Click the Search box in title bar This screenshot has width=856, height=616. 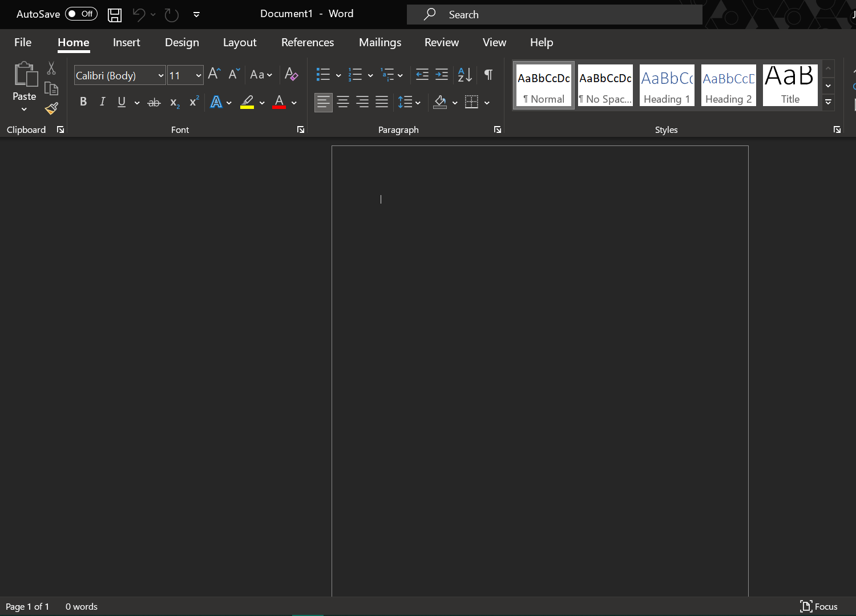point(555,15)
